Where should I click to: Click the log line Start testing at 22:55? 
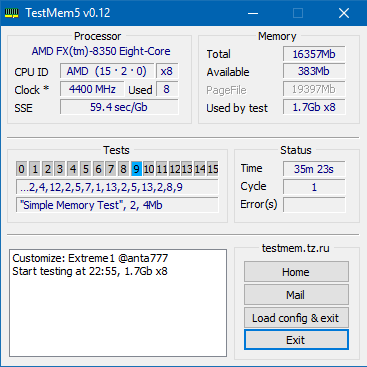click(90, 271)
